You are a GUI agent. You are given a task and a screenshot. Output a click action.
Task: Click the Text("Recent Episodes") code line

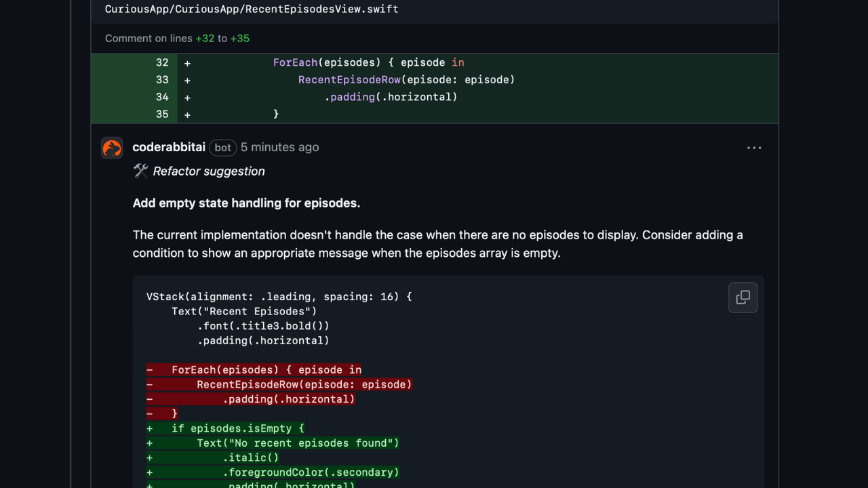click(x=244, y=311)
